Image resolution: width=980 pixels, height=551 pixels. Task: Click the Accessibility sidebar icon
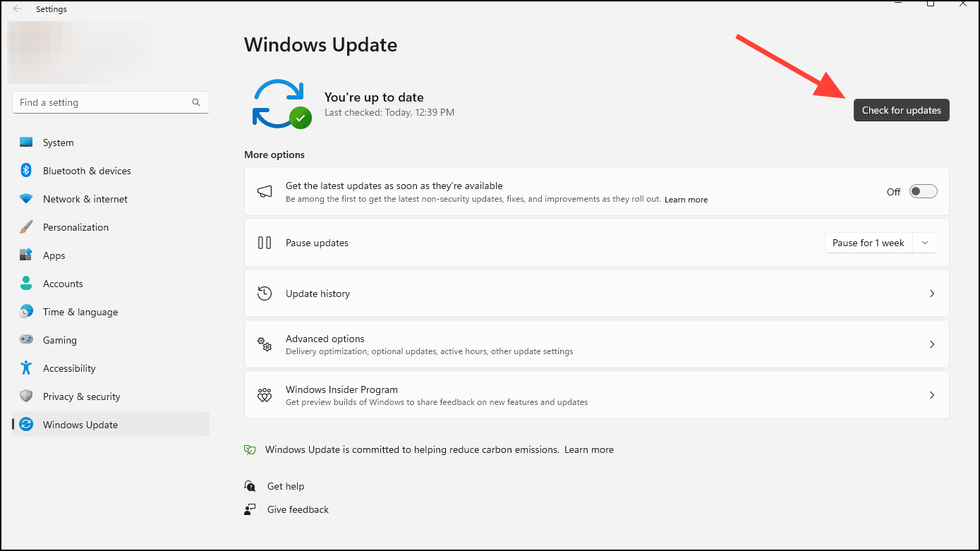pos(25,368)
